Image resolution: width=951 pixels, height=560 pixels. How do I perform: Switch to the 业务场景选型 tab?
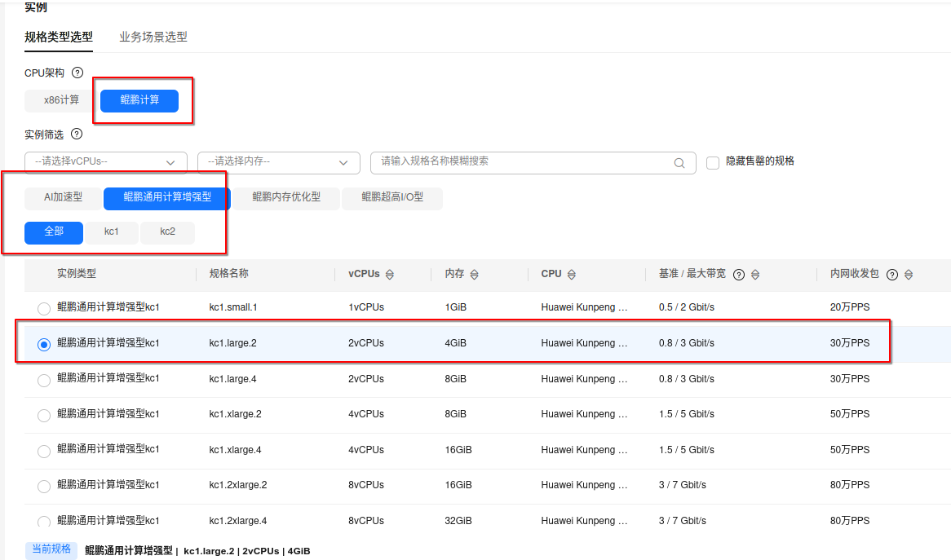(153, 37)
